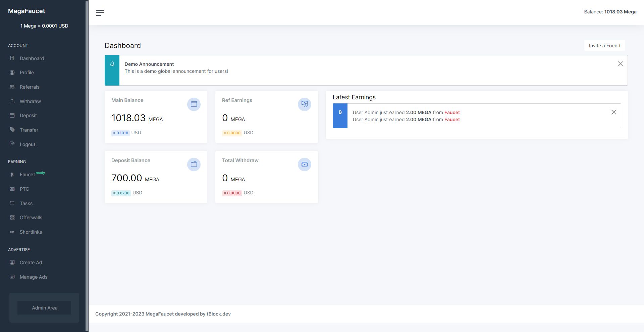Click the 700.00 MEGA deposit balance value

[x=135, y=178]
